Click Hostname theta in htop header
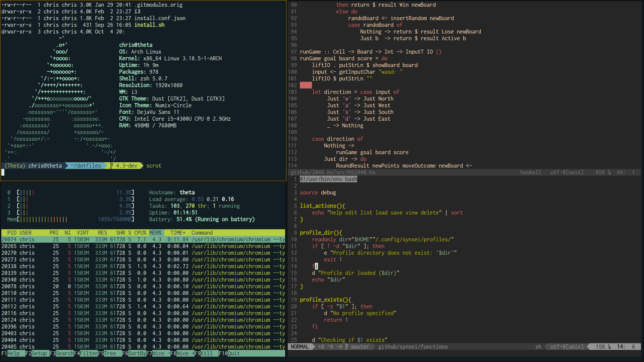The width and height of the screenshot is (644, 362). pyautogui.click(x=172, y=192)
